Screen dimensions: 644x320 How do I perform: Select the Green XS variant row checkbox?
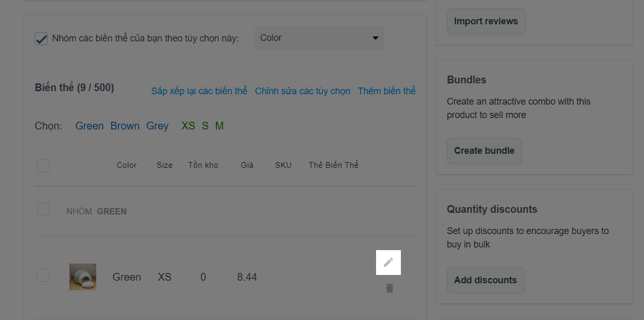pyautogui.click(x=43, y=275)
